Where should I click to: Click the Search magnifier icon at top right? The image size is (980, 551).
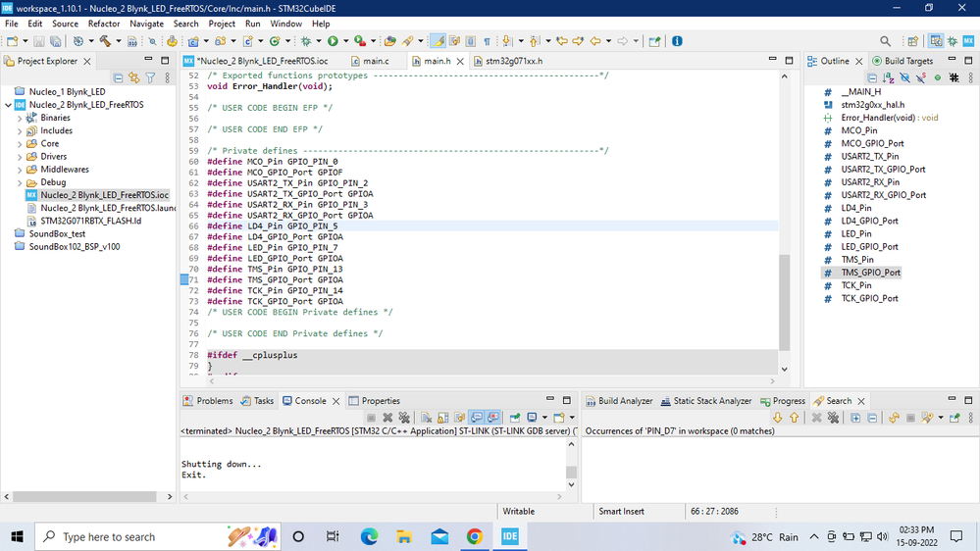tap(886, 41)
